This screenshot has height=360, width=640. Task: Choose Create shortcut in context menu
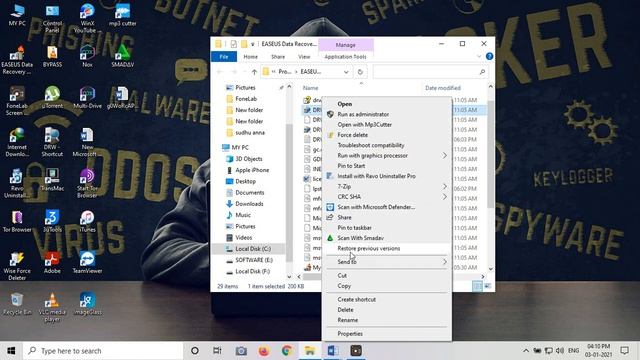pyautogui.click(x=356, y=299)
